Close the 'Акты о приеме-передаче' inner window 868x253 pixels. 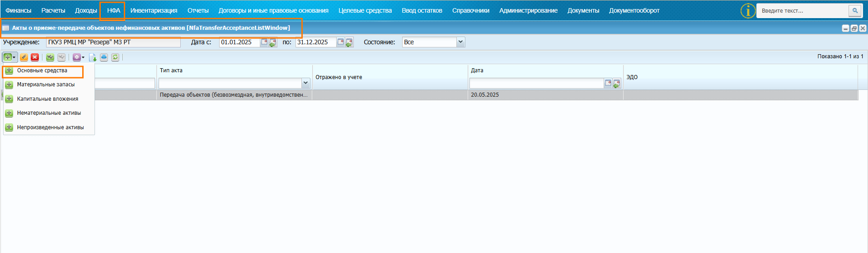click(863, 28)
